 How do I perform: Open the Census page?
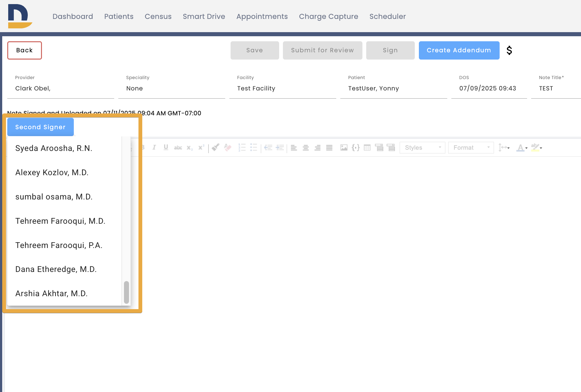point(158,16)
